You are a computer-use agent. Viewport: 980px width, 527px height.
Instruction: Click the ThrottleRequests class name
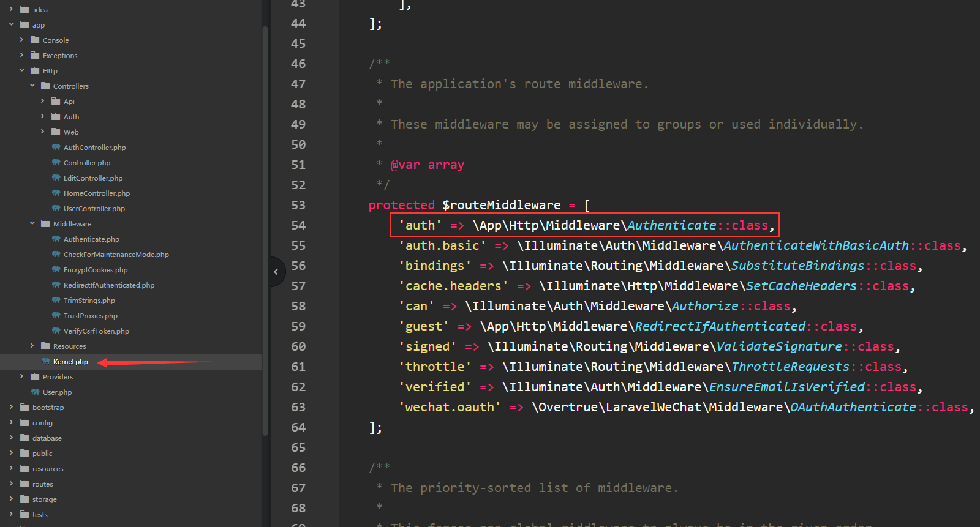(790, 367)
